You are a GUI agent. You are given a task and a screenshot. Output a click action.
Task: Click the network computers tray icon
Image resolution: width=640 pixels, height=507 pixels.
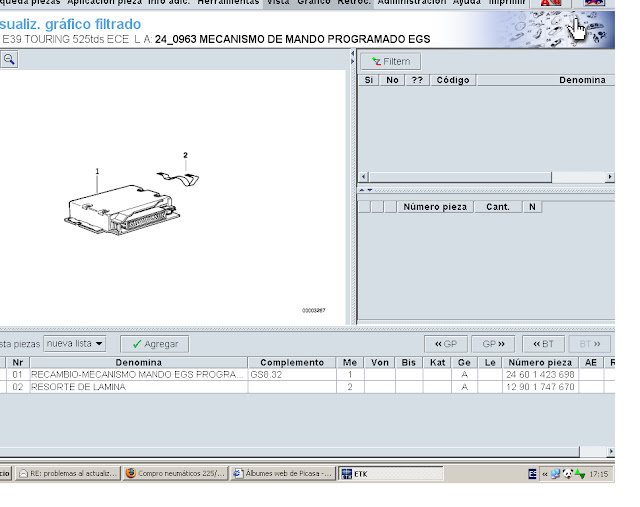(x=555, y=474)
